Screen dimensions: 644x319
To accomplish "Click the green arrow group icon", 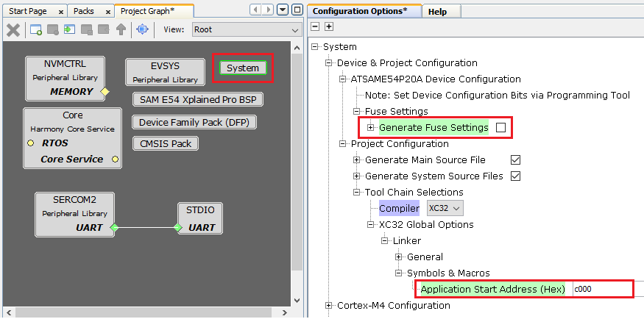I will point(70,29).
